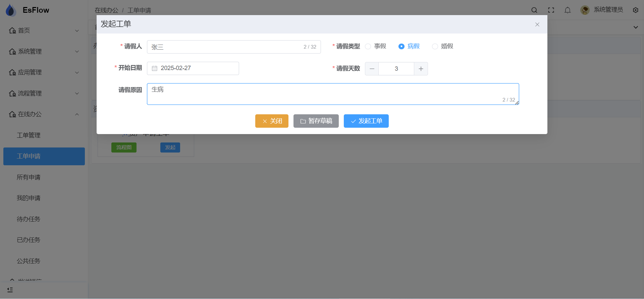Screen dimensions: 644x299
Task: Click 在线办公 breadcrumb link
Action: click(106, 10)
